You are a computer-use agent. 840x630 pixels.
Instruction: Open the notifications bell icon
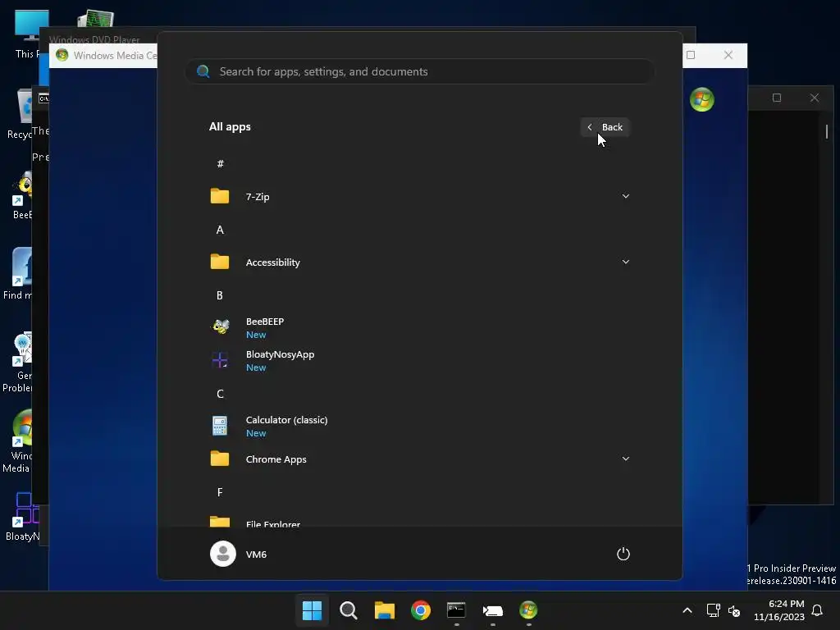point(817,610)
